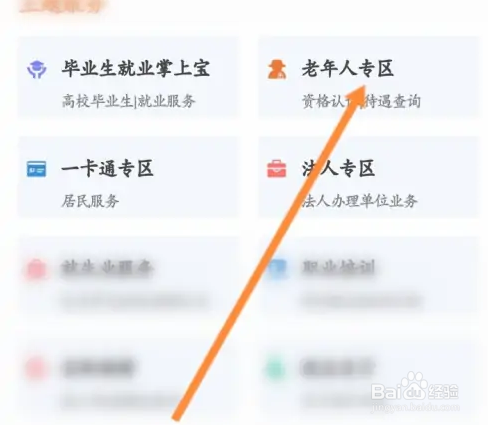The image size is (488, 425).
Task: Tap the blurred blue icon beside 职业培训
Action: 277,269
